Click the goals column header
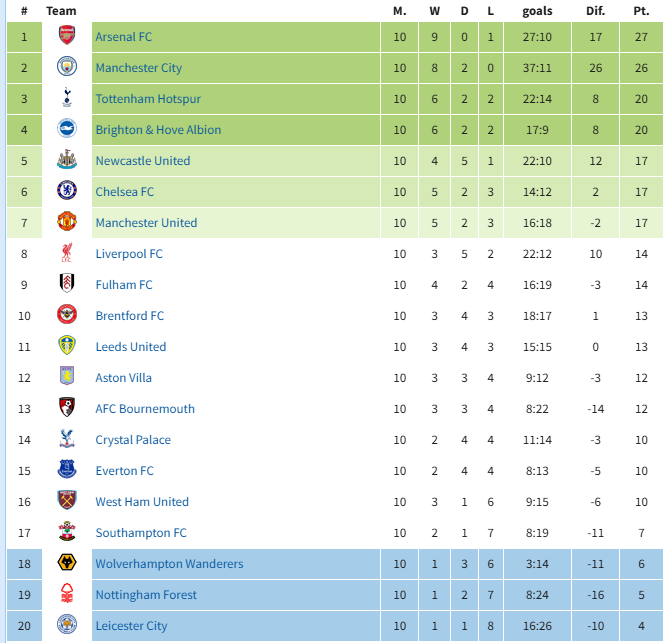 coord(537,11)
